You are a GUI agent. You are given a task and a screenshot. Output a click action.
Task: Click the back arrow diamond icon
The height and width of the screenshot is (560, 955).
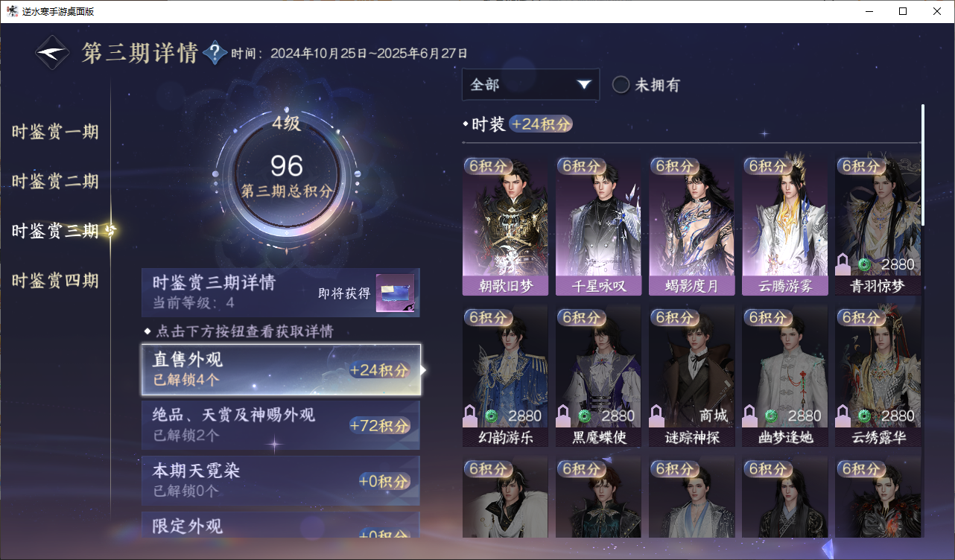[54, 53]
